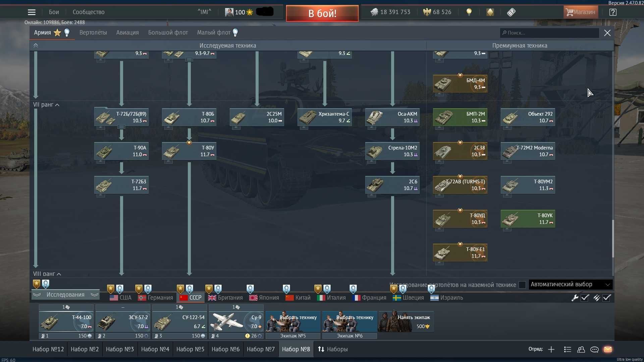
Task: Click the В бой! battle button
Action: [322, 13]
